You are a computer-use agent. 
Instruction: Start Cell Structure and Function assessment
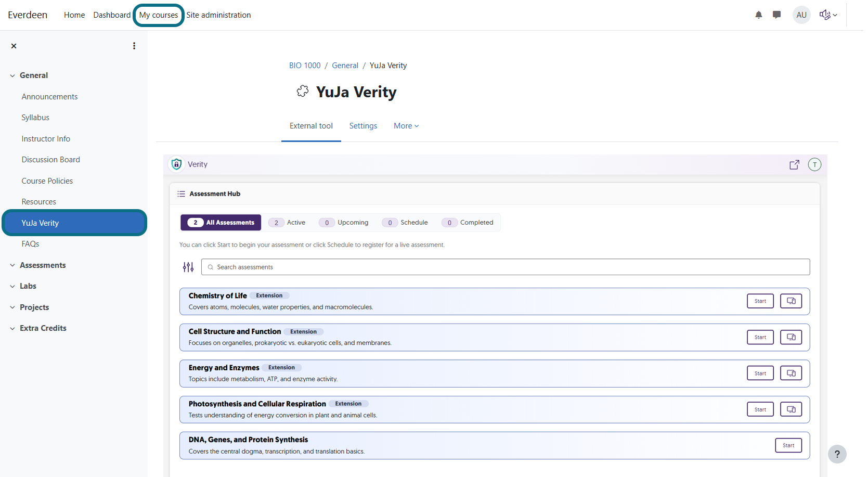760,337
